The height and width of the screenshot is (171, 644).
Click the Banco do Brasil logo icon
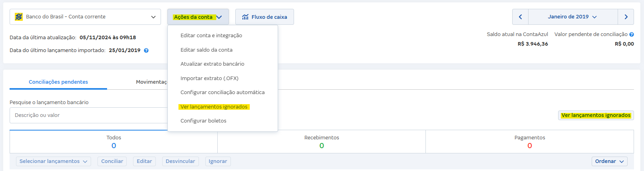[x=19, y=17]
